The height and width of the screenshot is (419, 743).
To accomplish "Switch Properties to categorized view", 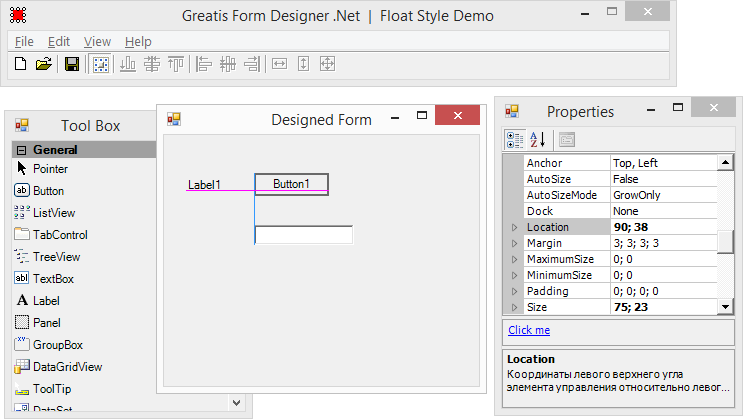I will point(515,140).
